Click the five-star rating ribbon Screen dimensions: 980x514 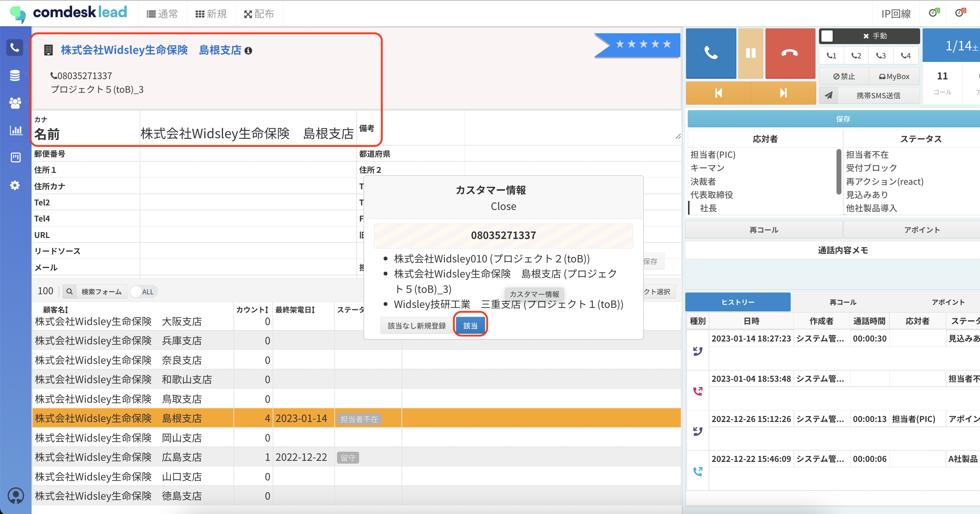[x=643, y=44]
